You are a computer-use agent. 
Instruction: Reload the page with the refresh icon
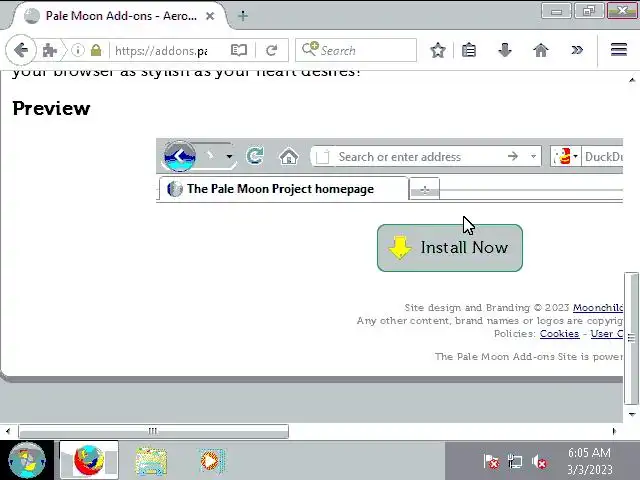271,50
